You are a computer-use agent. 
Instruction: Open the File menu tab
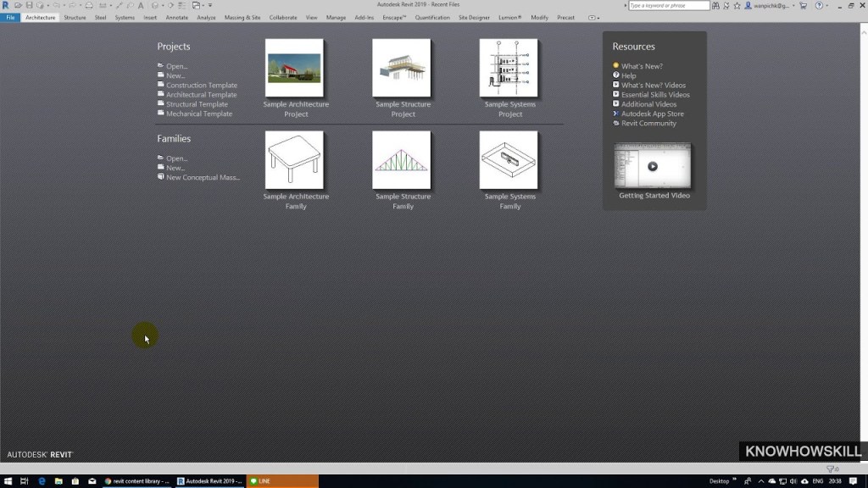[10, 17]
